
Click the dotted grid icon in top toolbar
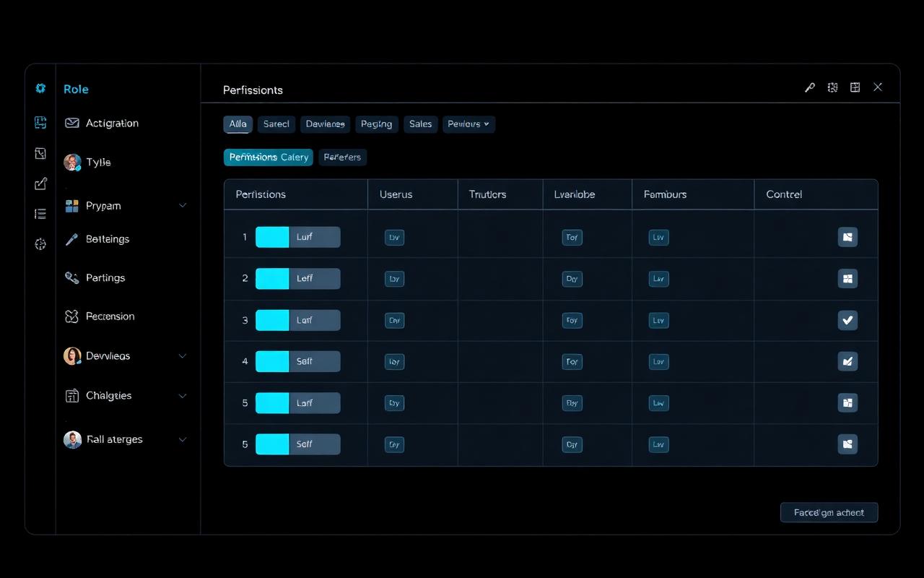[832, 87]
